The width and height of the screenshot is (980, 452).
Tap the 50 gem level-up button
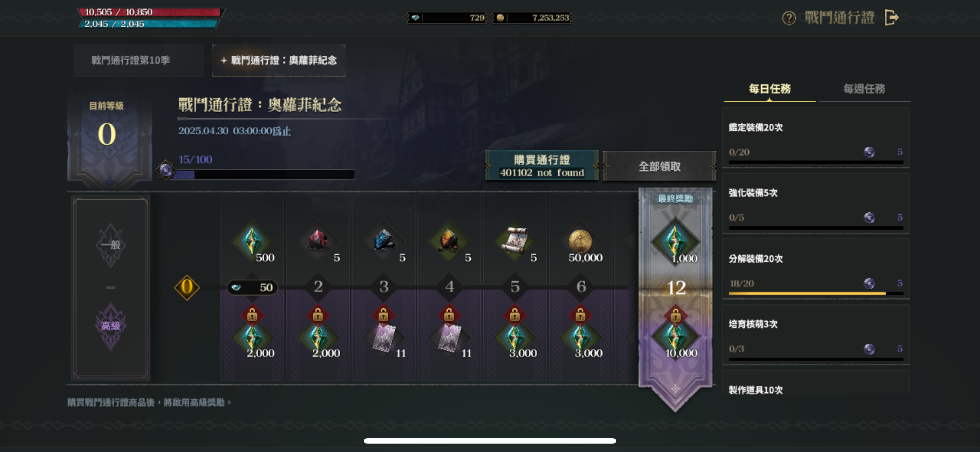253,287
